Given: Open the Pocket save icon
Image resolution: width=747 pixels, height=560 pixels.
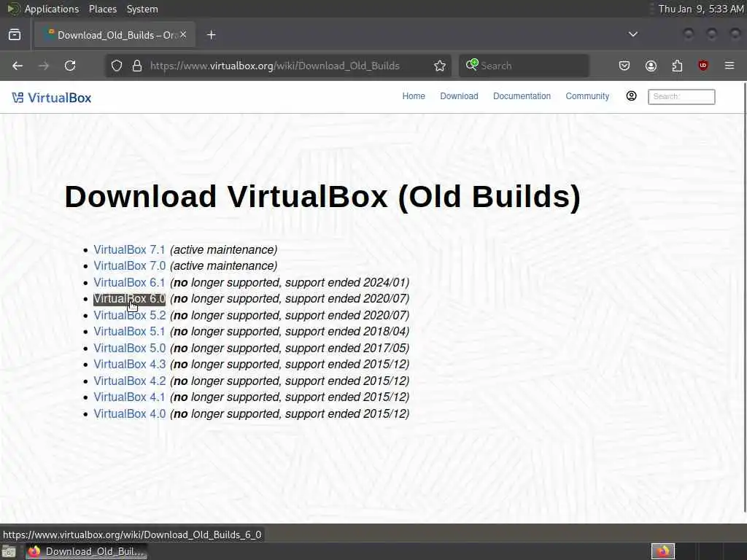Looking at the screenshot, I should click(624, 66).
